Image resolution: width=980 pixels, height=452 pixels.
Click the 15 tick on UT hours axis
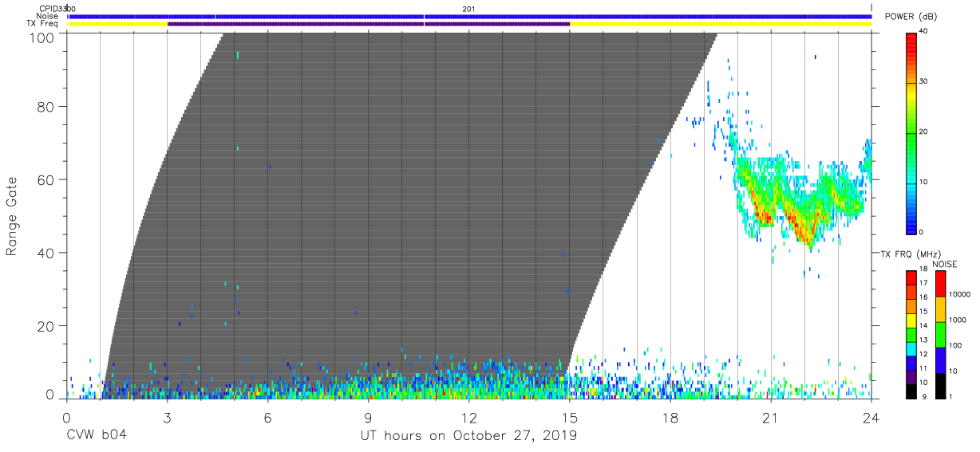point(569,417)
